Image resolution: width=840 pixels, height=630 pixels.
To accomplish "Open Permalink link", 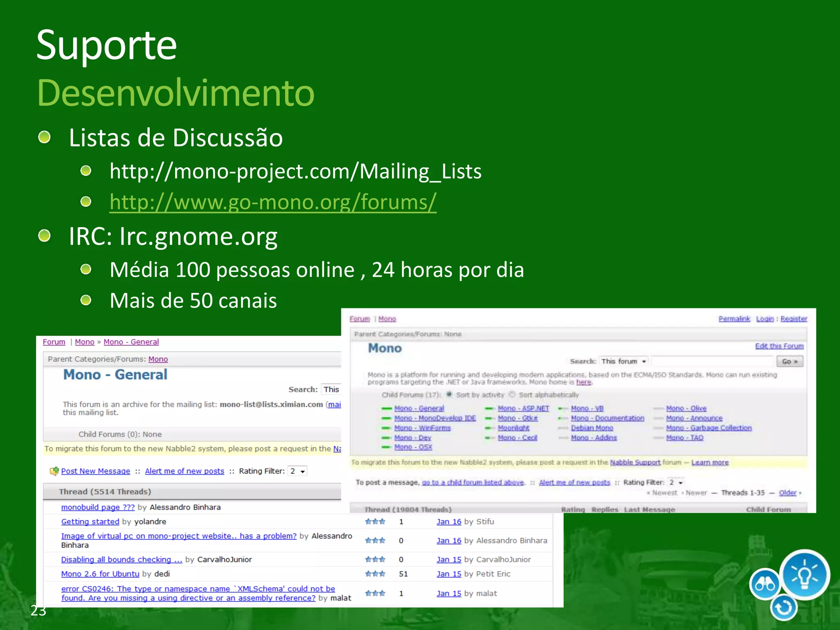I will click(x=734, y=319).
